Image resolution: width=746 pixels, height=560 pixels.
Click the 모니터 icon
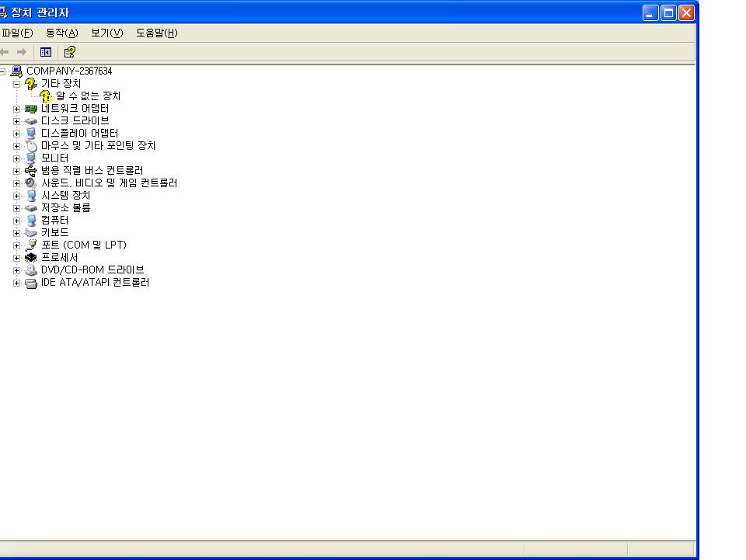[31, 158]
